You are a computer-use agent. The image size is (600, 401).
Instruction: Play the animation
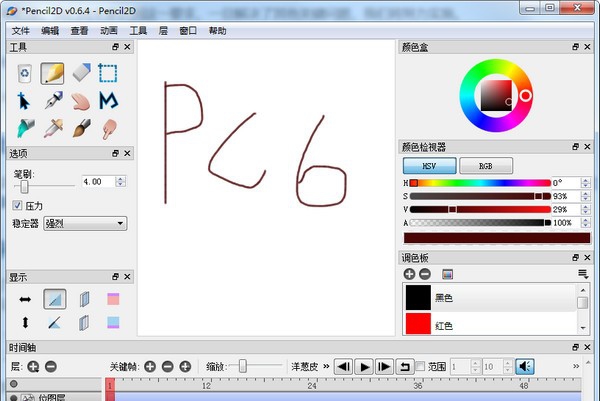(364, 367)
